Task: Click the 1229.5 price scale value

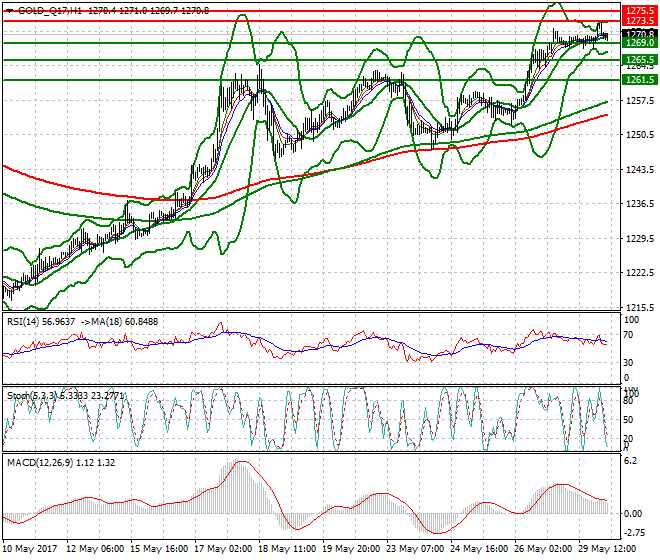Action: [639, 238]
